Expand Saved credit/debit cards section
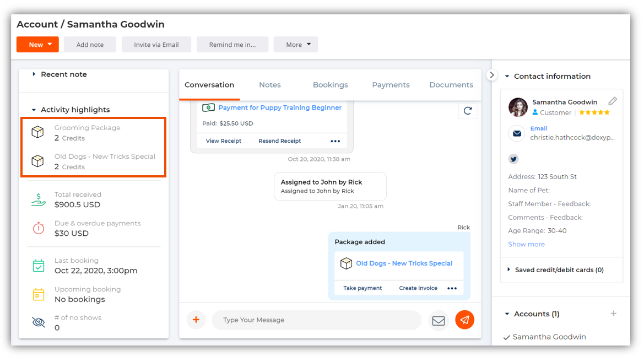The width and height of the screenshot is (644, 356). tap(555, 269)
